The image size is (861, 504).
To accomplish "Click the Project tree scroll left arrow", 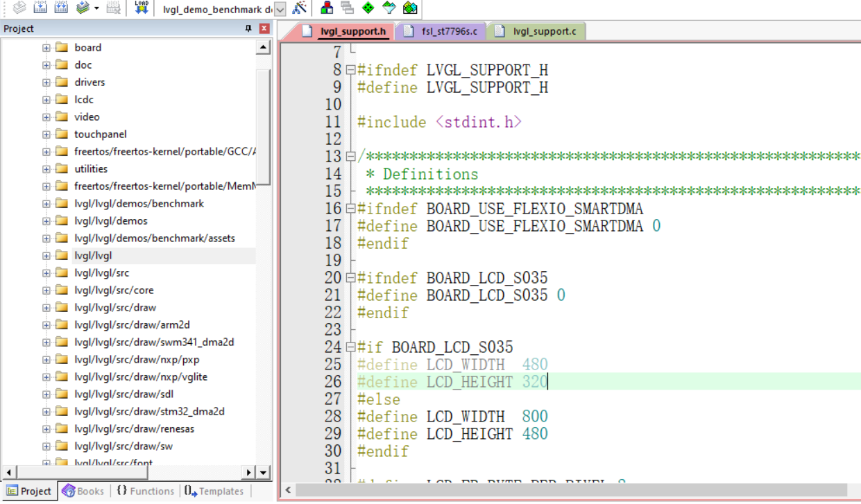I will (x=8, y=473).
